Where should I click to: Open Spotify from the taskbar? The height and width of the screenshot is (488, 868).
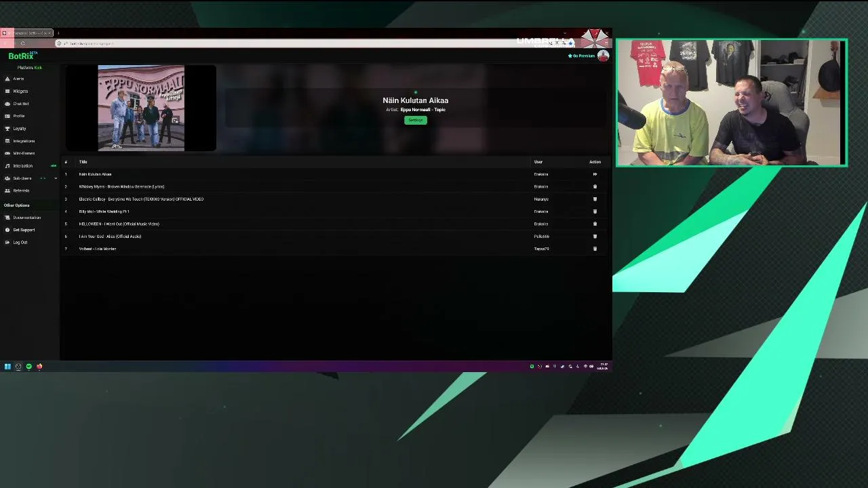[28, 367]
